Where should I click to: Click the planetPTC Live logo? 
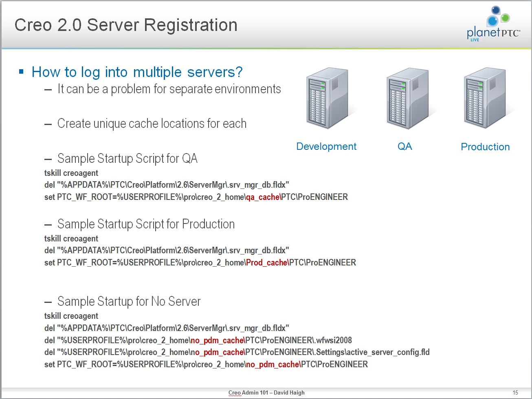493,24
